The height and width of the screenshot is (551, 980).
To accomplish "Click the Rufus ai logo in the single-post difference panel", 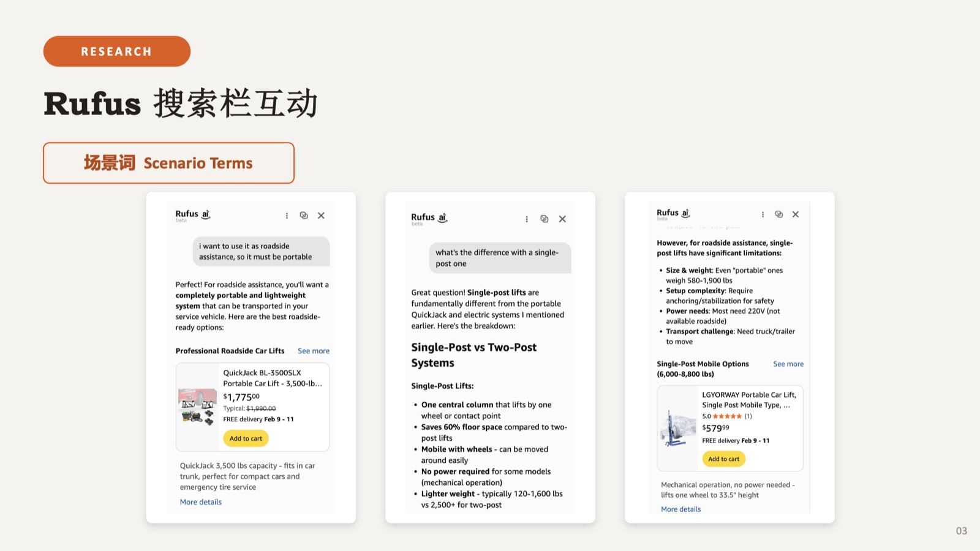I will pos(429,219).
